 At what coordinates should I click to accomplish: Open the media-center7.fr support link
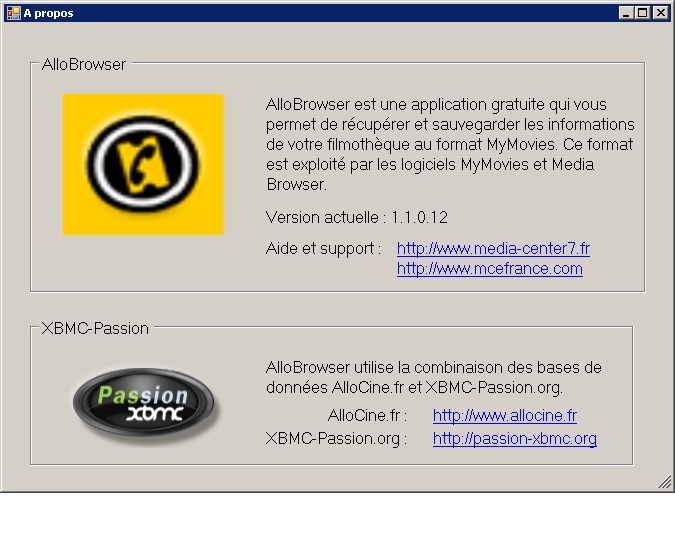(493, 248)
